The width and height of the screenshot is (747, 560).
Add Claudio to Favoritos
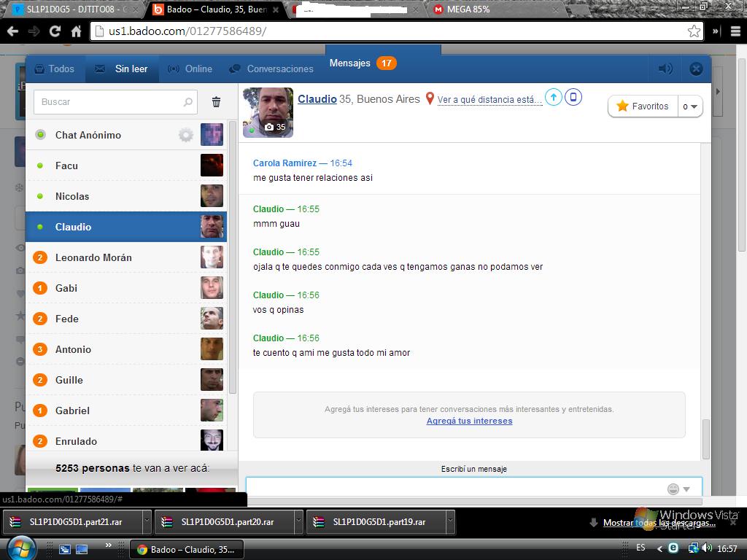point(643,106)
